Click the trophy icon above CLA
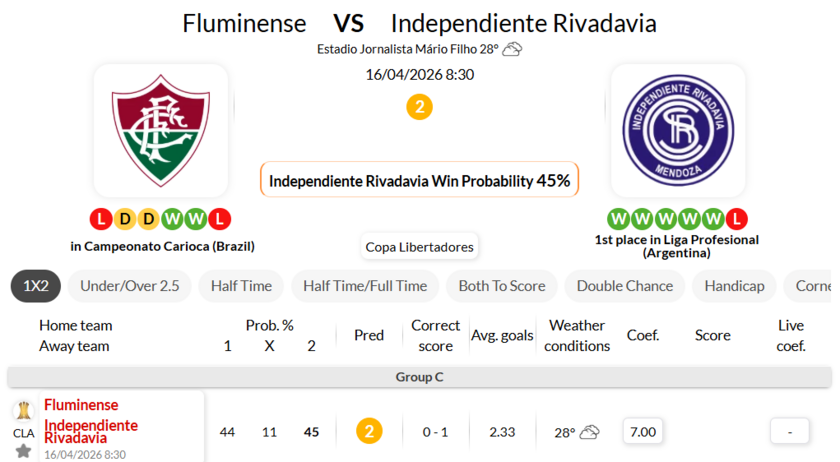 [23, 411]
